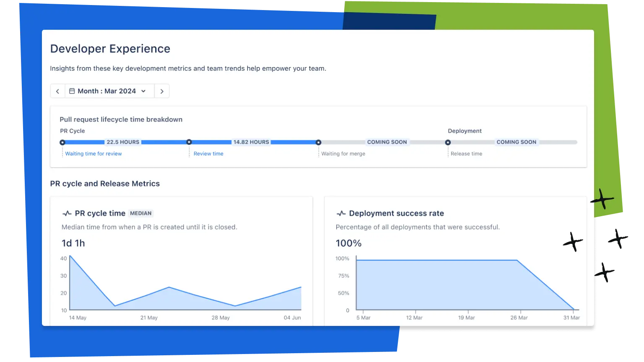Click the 19 Mar label on the deployment chart axis

(x=466, y=318)
